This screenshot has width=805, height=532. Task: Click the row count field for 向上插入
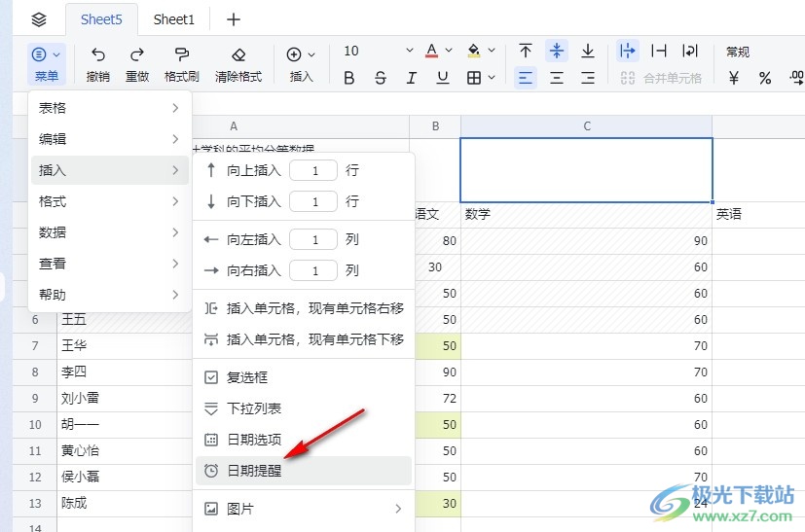click(313, 170)
